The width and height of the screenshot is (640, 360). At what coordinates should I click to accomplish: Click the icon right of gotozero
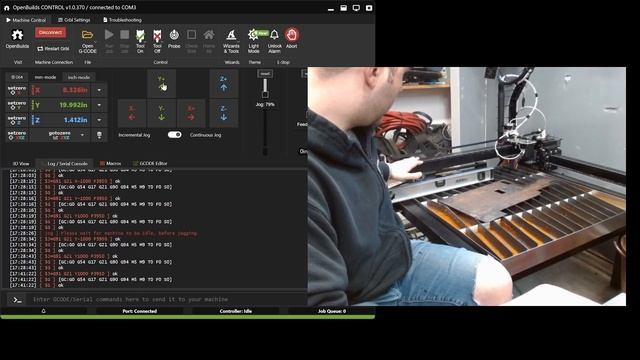(99, 135)
